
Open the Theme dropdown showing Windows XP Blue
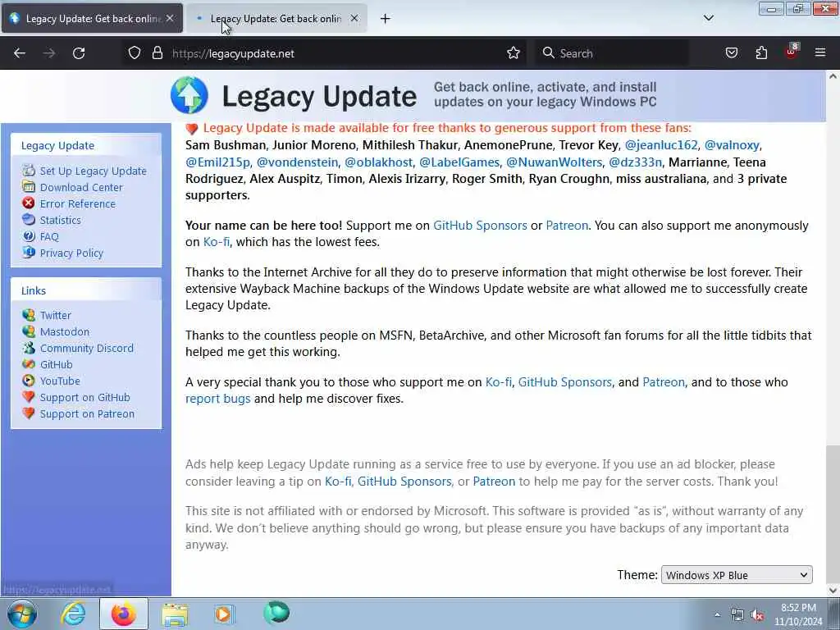(737, 575)
